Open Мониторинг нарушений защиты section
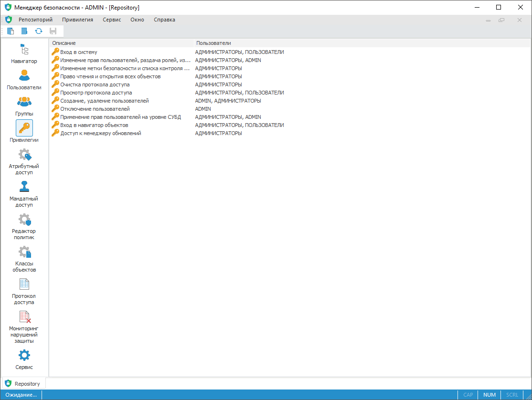 (24, 327)
